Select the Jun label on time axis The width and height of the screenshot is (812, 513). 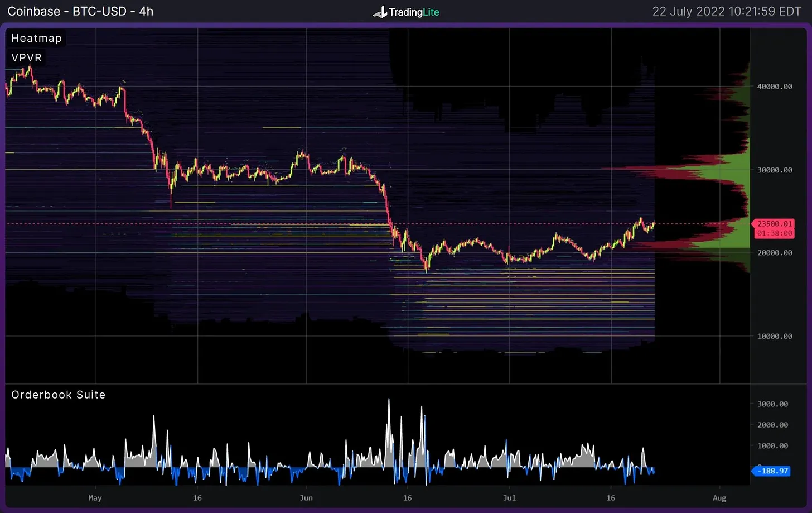(306, 498)
